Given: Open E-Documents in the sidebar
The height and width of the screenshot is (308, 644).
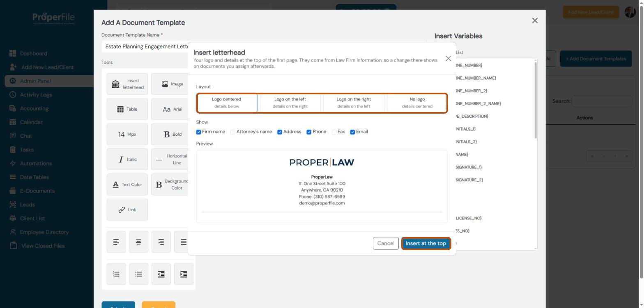Looking at the screenshot, I should 37,191.
